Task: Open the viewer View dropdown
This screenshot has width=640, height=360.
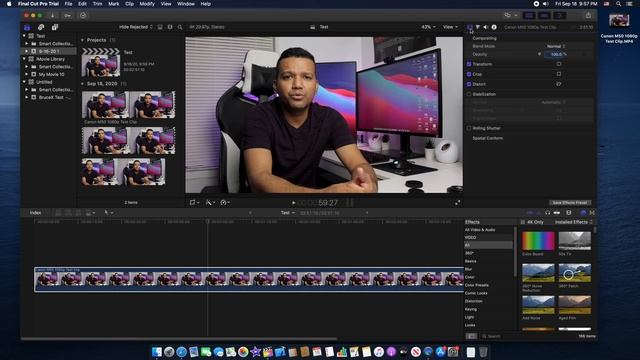Action: point(450,27)
